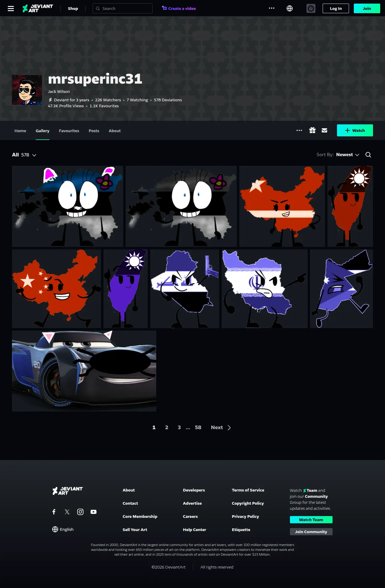Open the hamburger navigation menu
The image size is (385, 588).
pyautogui.click(x=11, y=8)
